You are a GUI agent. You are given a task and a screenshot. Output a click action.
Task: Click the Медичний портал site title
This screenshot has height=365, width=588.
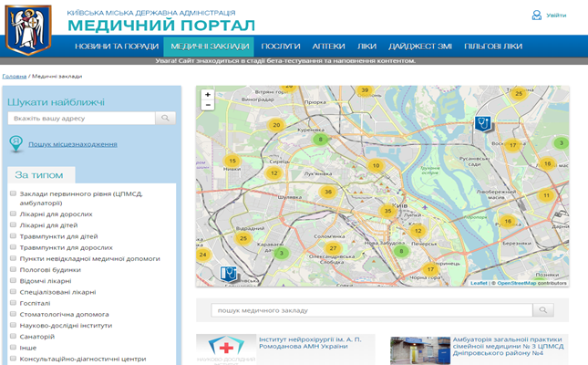[x=161, y=26]
